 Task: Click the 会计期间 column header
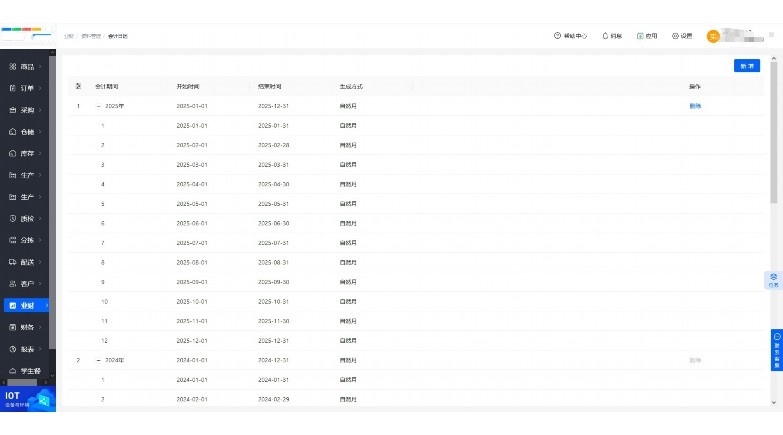(107, 86)
